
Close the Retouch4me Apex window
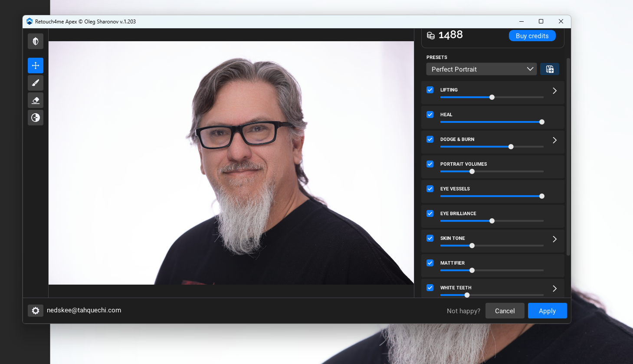point(561,21)
